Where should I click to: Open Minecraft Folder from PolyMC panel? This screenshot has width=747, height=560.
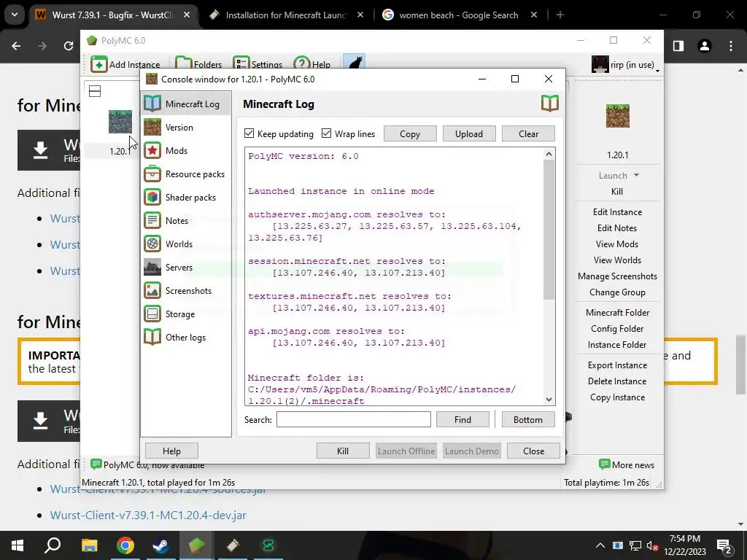(x=617, y=312)
